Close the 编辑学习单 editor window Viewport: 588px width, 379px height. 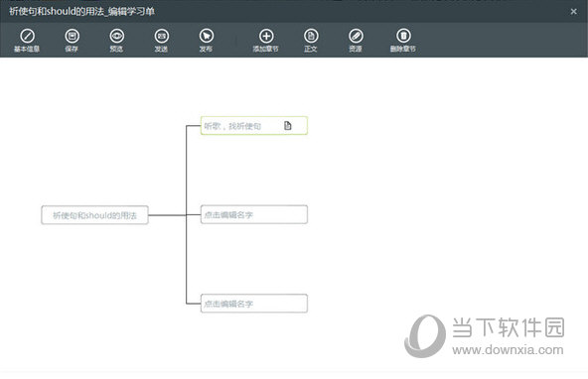573,12
